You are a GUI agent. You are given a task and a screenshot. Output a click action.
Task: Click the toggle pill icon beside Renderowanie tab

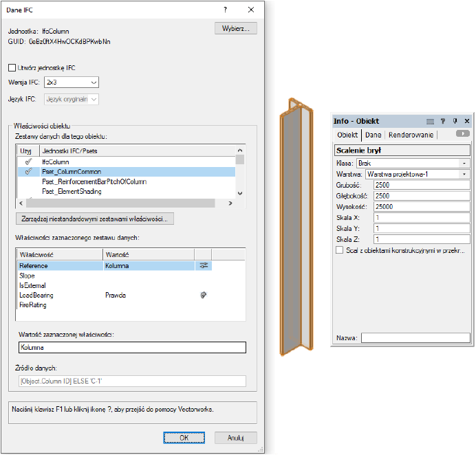point(463,135)
